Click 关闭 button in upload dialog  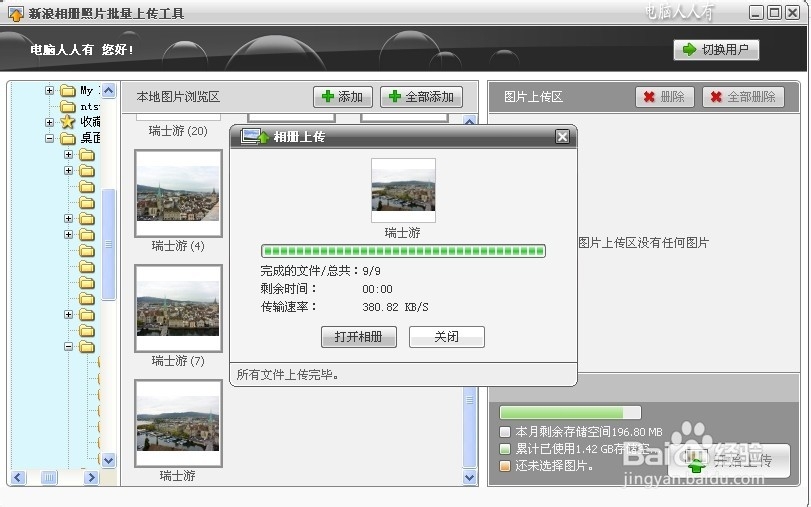[x=446, y=337]
